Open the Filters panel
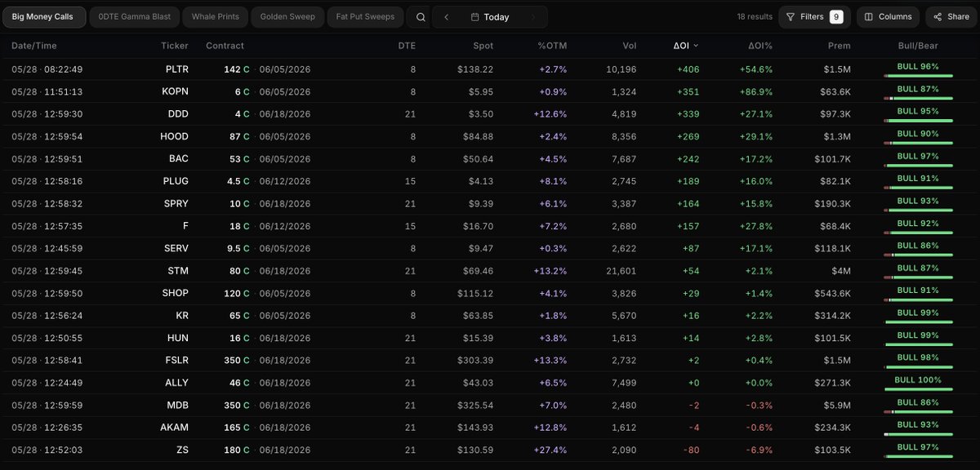 (814, 17)
